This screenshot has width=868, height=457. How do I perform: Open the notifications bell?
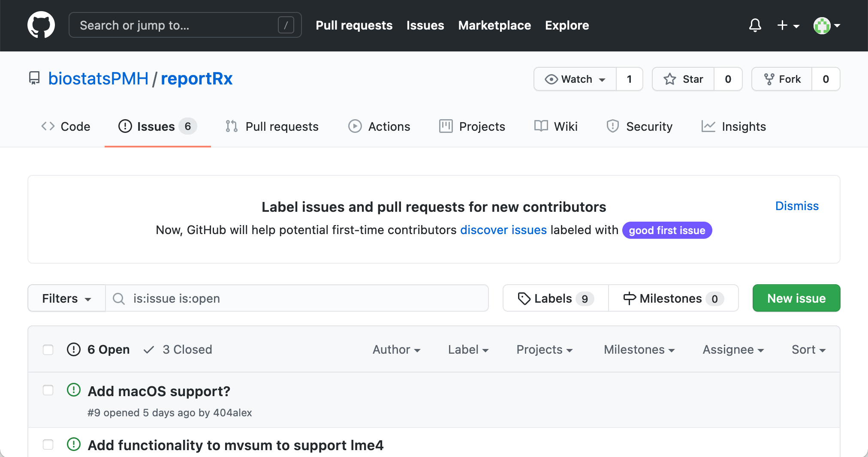pos(755,25)
